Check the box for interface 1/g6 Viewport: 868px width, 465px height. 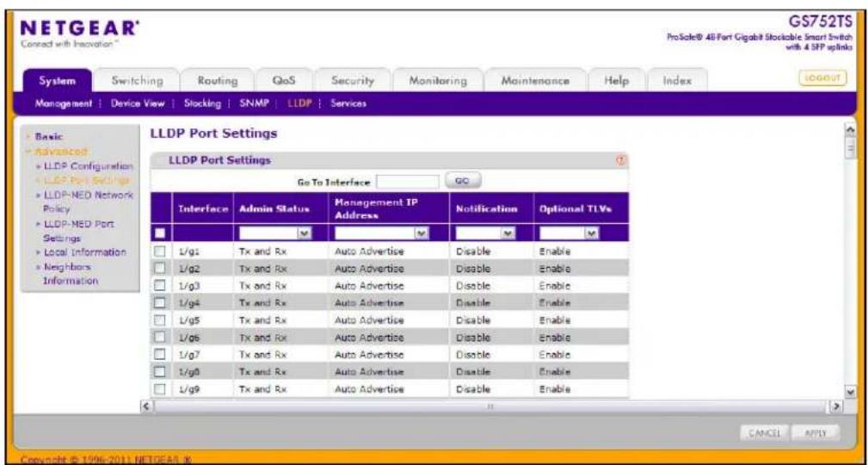(161, 338)
